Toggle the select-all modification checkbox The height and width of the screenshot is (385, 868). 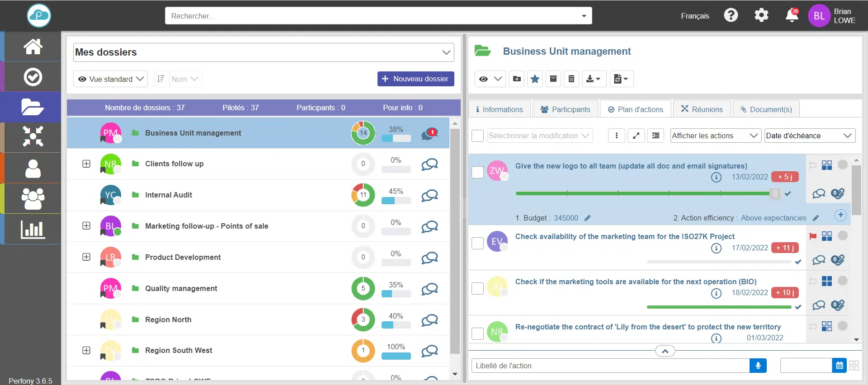[477, 136]
